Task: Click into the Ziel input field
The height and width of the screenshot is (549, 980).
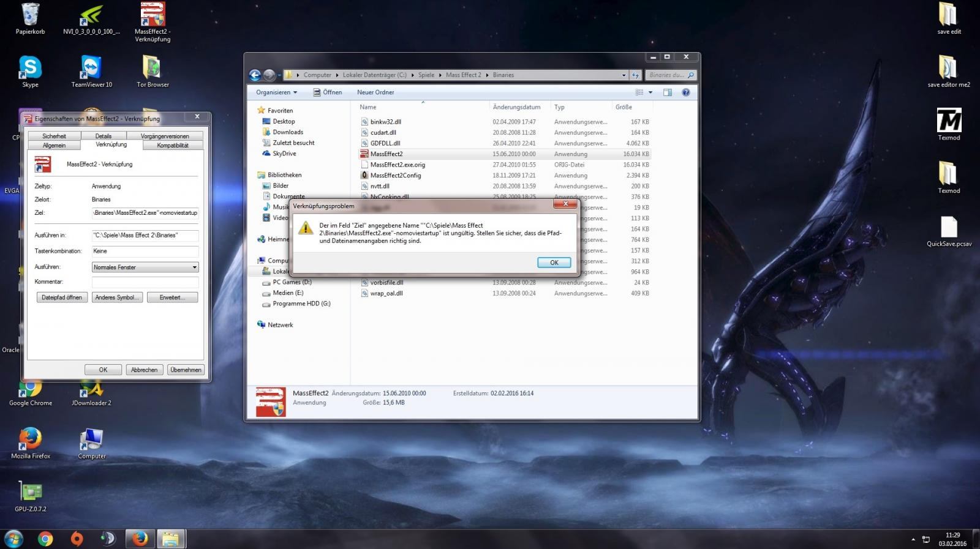Action: (145, 213)
